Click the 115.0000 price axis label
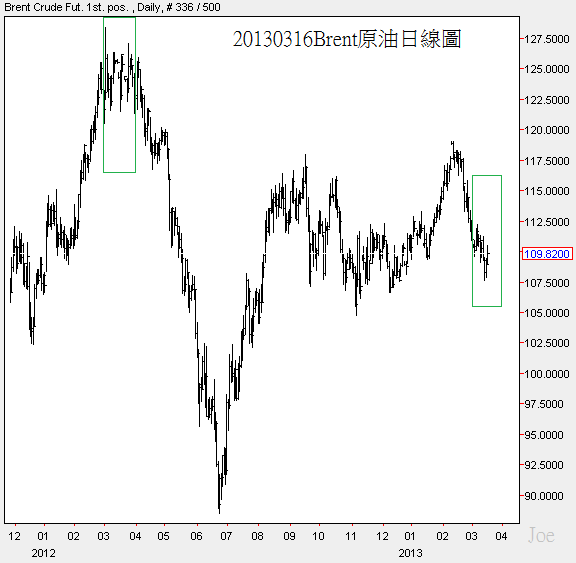The image size is (576, 563). tap(547, 191)
